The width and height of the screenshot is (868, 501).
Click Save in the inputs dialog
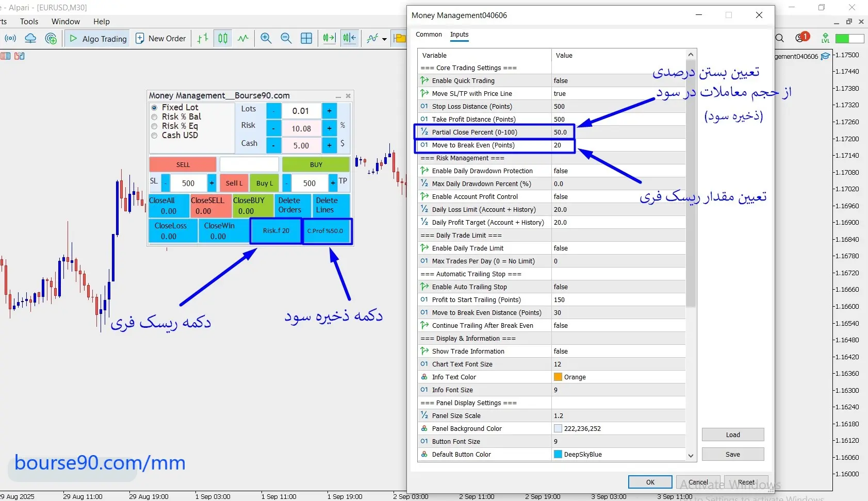click(x=732, y=454)
